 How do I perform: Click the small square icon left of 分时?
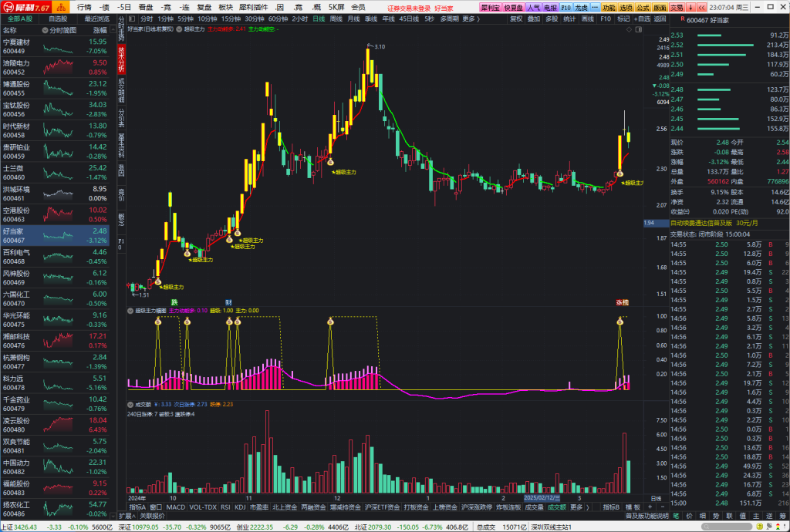132,19
